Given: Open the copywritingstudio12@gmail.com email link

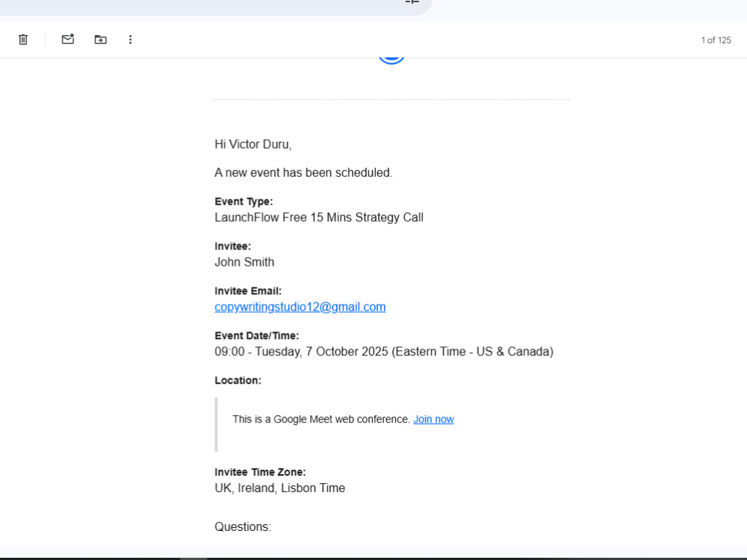Looking at the screenshot, I should (300, 307).
